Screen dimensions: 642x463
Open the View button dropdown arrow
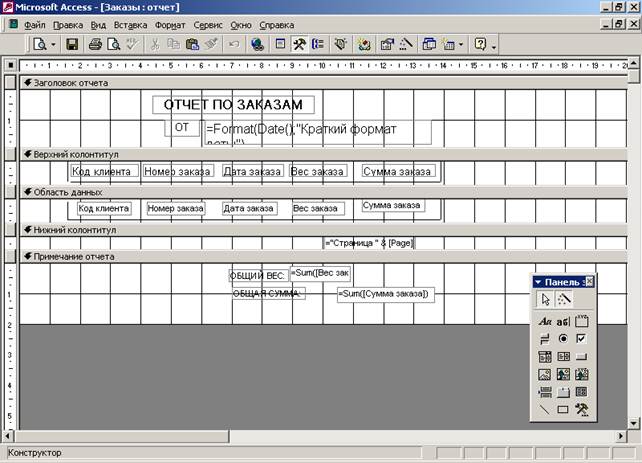(x=53, y=44)
